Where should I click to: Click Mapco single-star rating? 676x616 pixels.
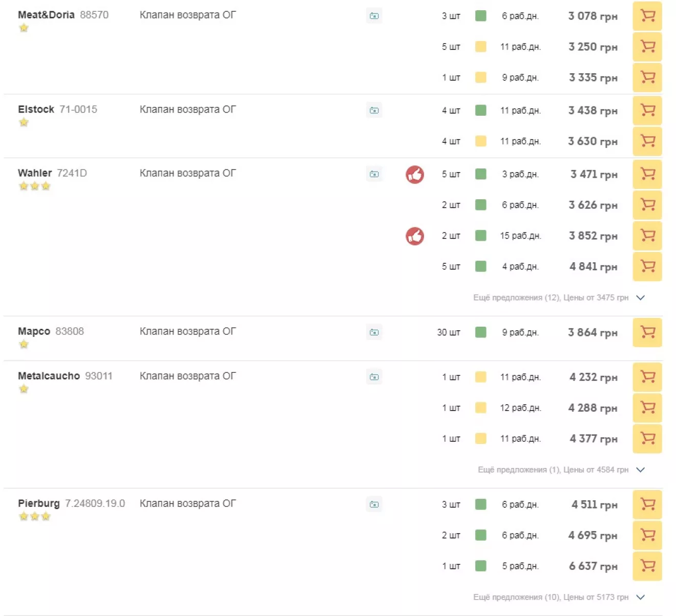(24, 344)
